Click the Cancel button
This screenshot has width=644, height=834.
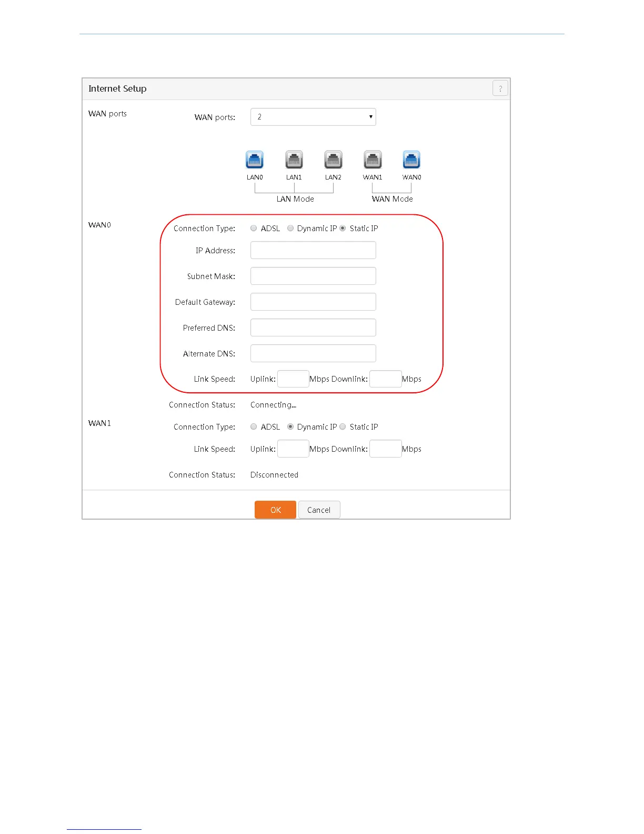[319, 510]
